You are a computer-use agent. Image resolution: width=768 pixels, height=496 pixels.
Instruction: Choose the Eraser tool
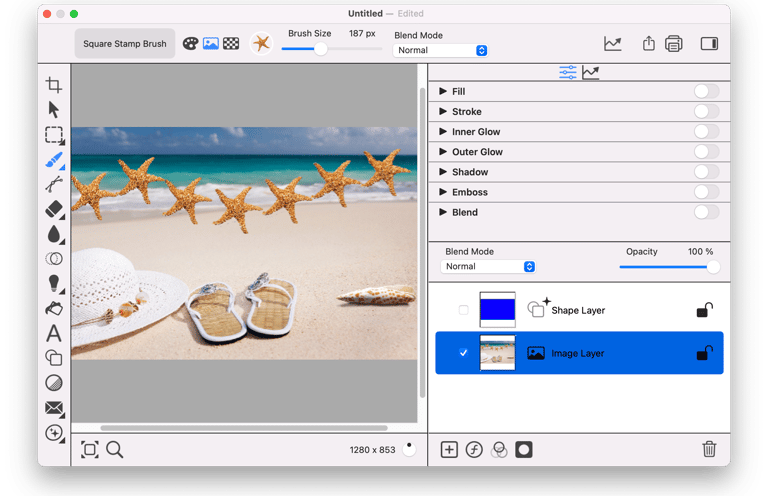(x=54, y=209)
